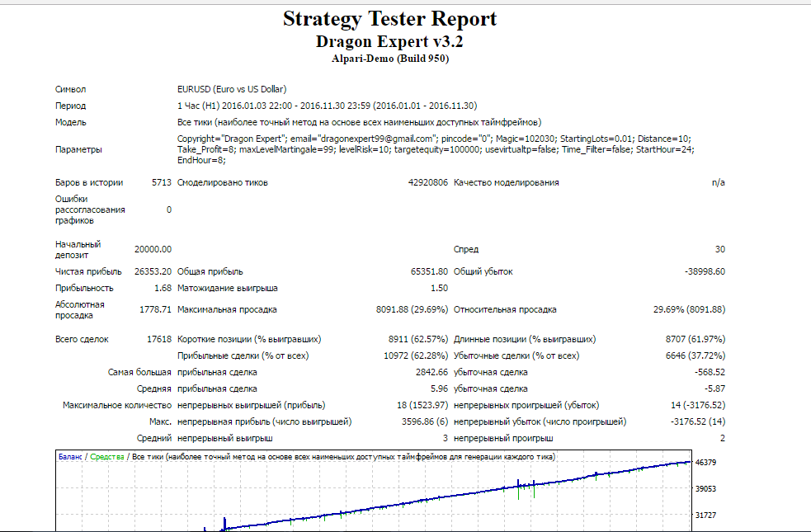
Task: Select the Спред value 30
Action: point(720,249)
